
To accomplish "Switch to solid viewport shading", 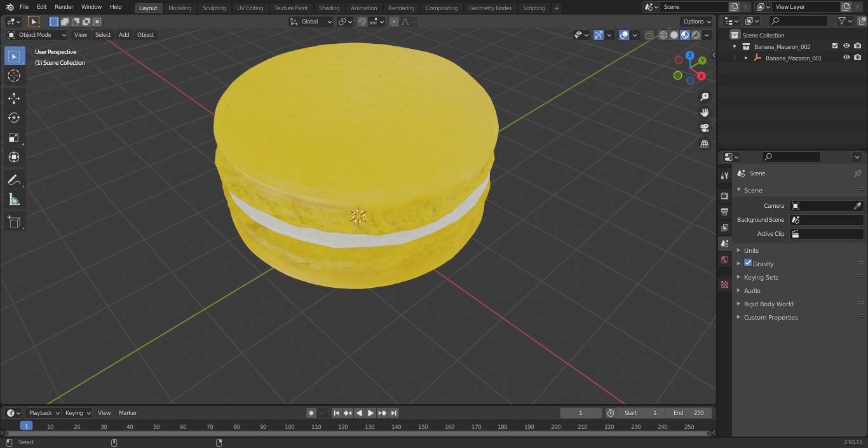I will (x=674, y=35).
